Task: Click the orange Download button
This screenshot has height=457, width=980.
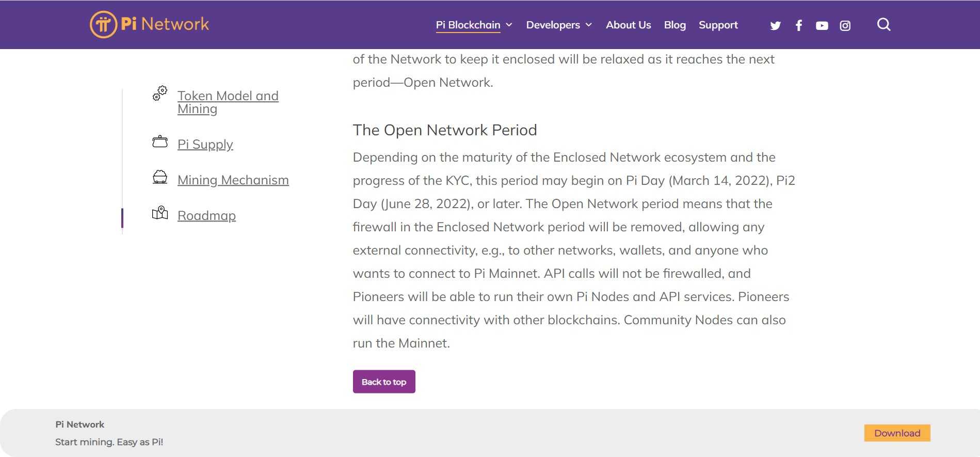Action: coord(897,433)
